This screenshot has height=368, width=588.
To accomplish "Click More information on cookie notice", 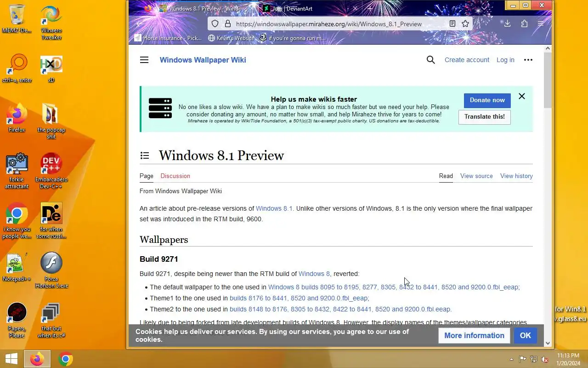I will [474, 335].
